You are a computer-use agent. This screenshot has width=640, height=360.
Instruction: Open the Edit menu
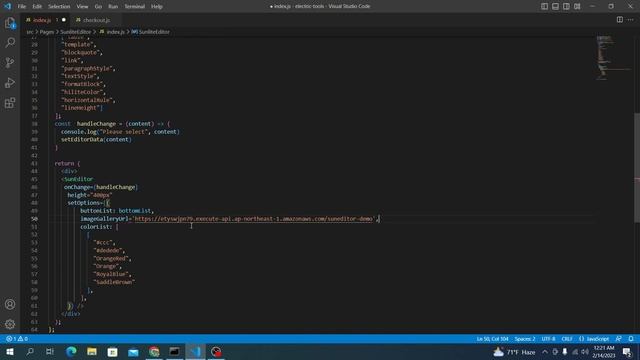click(37, 7)
